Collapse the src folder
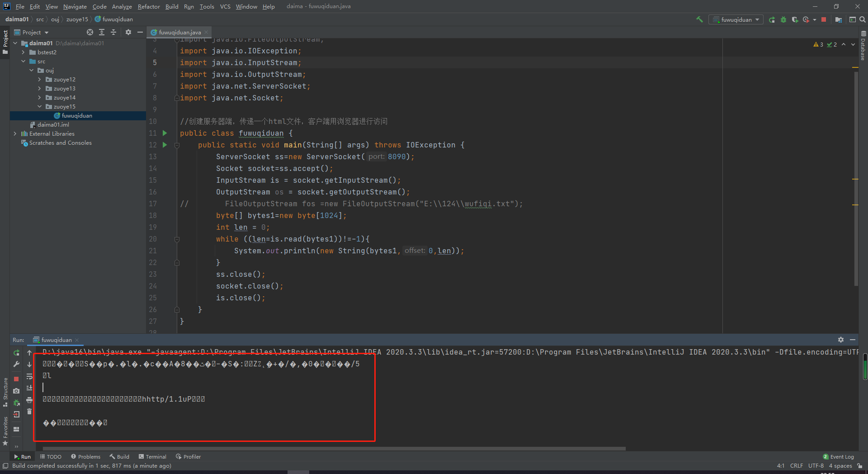Viewport: 868px width, 474px height. (x=23, y=61)
